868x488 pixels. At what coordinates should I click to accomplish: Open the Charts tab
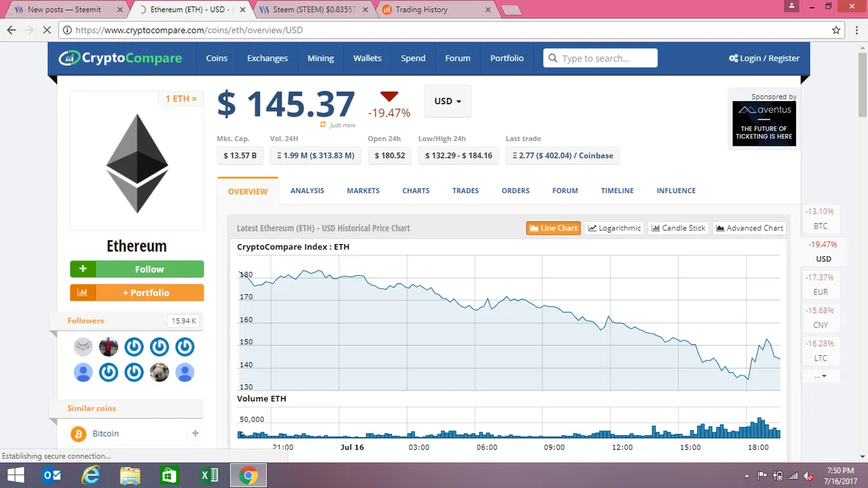point(416,190)
